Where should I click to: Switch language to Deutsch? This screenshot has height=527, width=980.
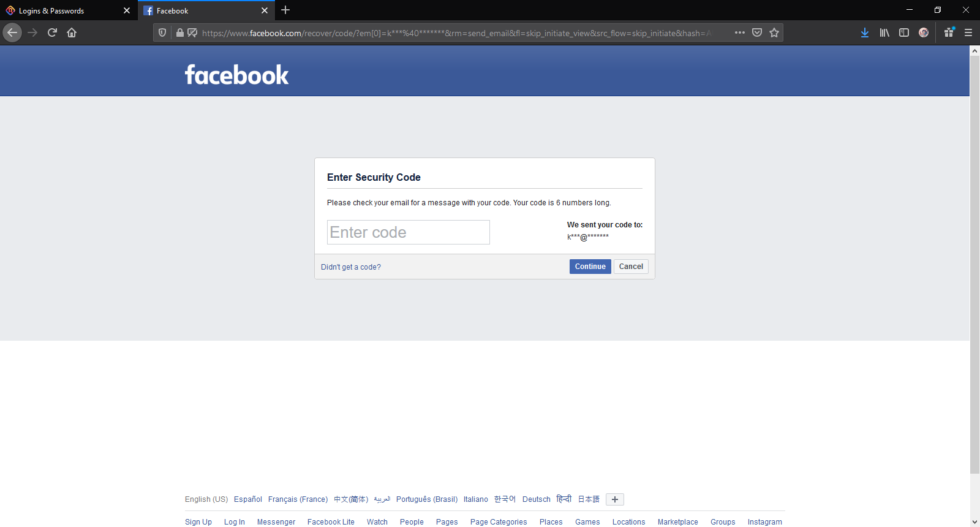[x=537, y=499]
